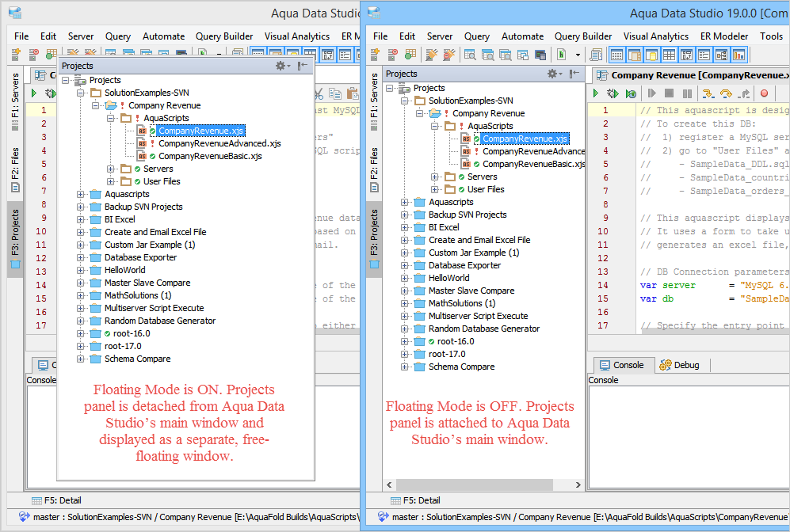The image size is (790, 532).
Task: Click line number 14 in the right window editor
Action: pyautogui.click(x=602, y=285)
